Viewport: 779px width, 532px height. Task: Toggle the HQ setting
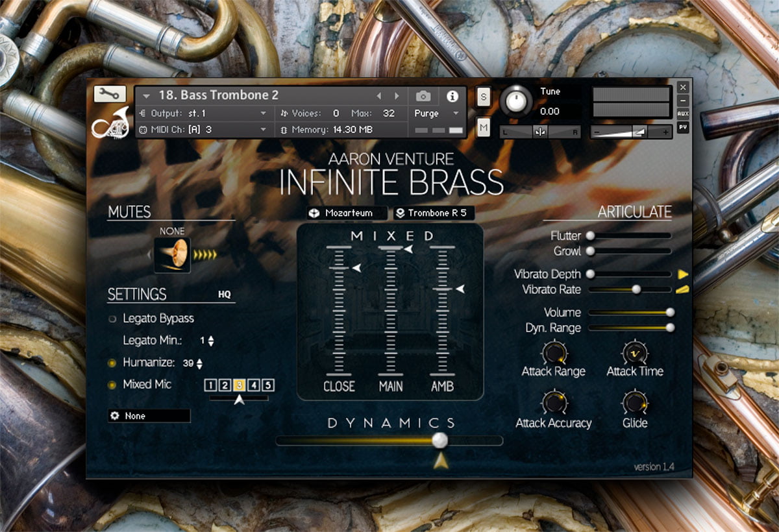click(x=225, y=295)
